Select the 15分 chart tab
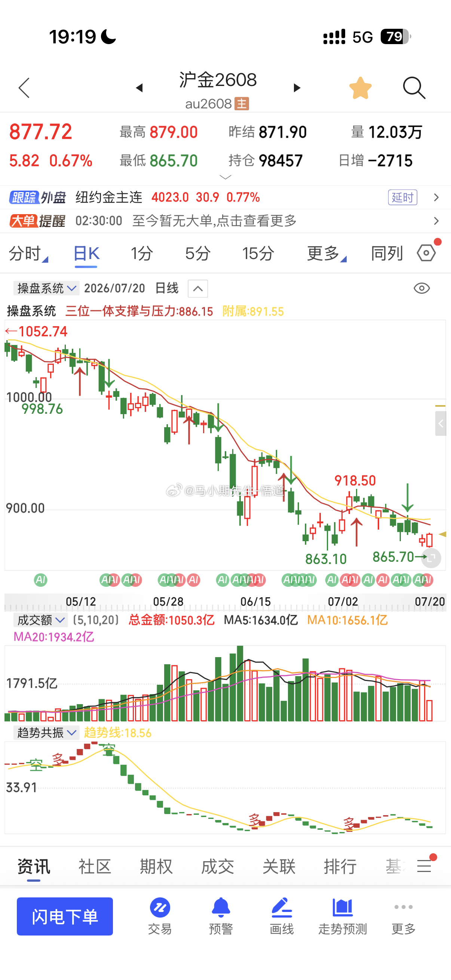 [x=258, y=253]
